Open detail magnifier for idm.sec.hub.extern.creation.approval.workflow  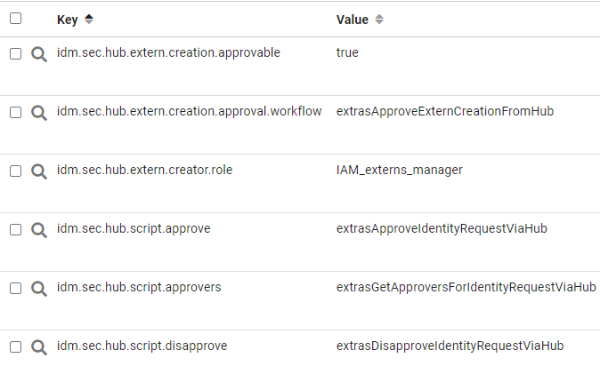click(x=39, y=113)
